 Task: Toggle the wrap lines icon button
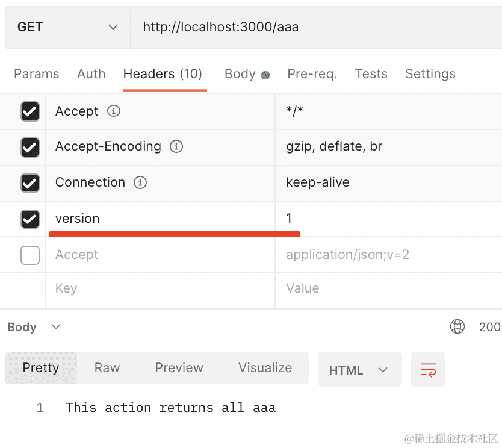[428, 369]
